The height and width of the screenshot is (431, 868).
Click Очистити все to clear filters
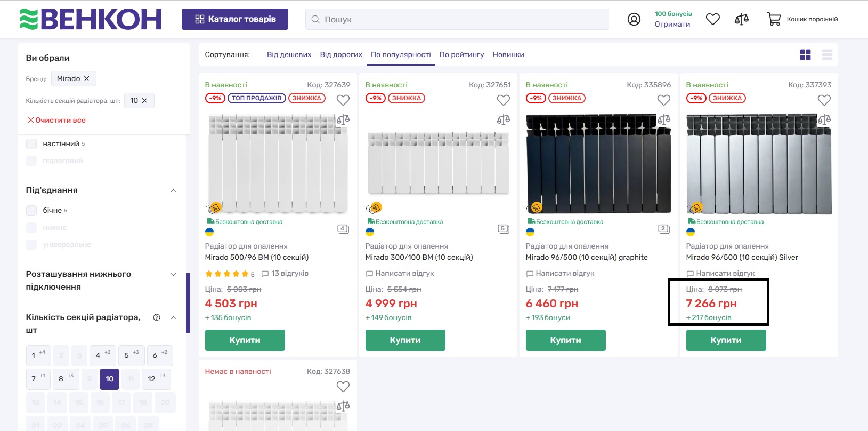click(56, 120)
